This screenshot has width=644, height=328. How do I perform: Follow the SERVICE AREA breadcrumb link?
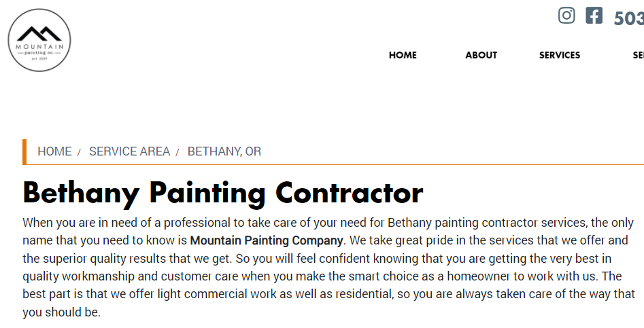pos(129,151)
